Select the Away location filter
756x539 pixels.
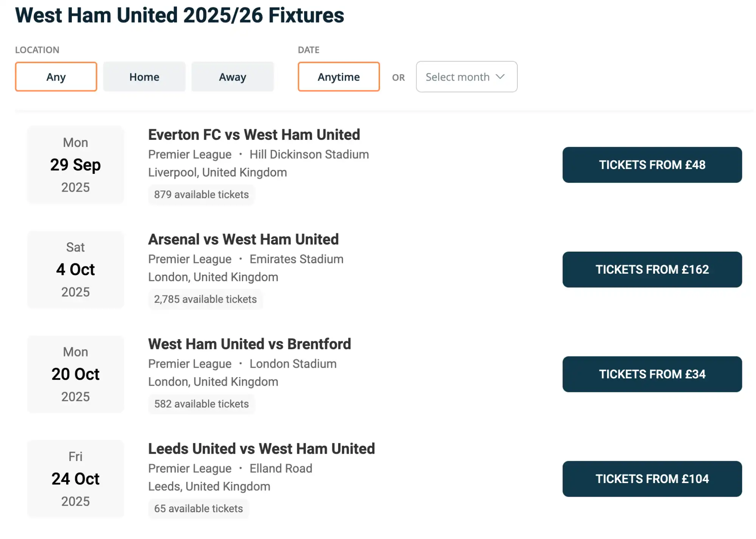[232, 77]
